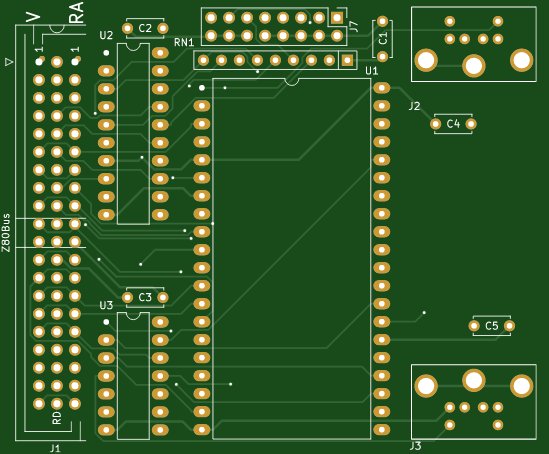The height and width of the screenshot is (454, 549).
Task: Click the large center mounting hole of J2
Action: (x=474, y=65)
